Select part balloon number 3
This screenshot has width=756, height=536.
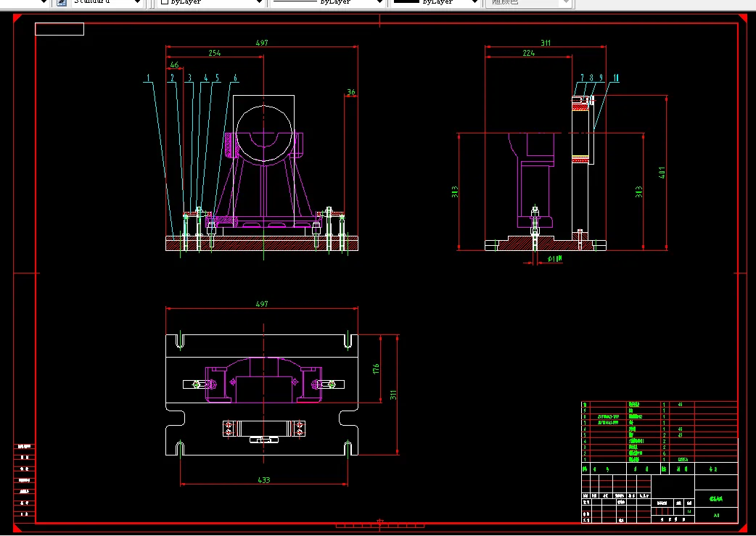coord(189,78)
